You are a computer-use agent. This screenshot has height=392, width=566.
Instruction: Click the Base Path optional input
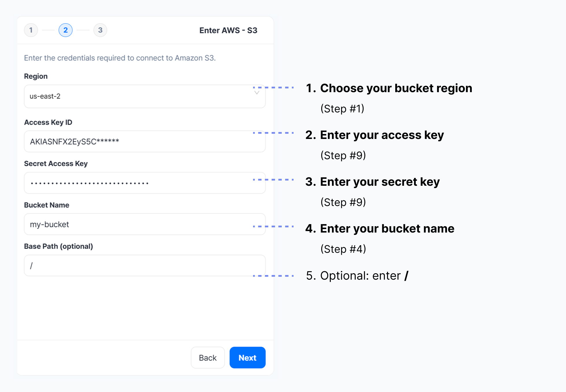click(144, 265)
